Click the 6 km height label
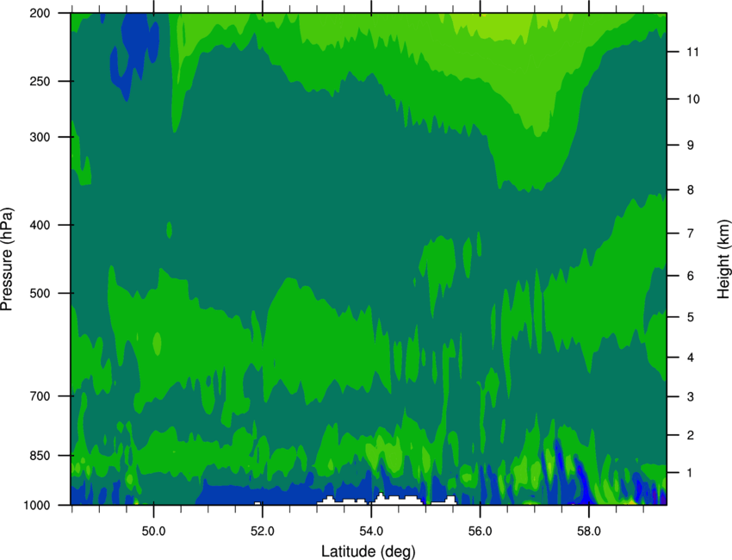This screenshot has width=732, height=560. pyautogui.click(x=690, y=276)
